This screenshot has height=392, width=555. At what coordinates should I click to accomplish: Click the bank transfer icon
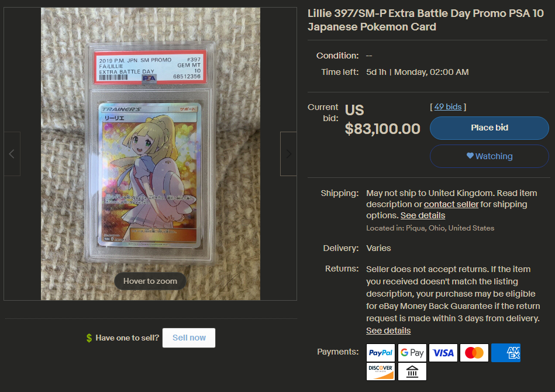coord(412,372)
